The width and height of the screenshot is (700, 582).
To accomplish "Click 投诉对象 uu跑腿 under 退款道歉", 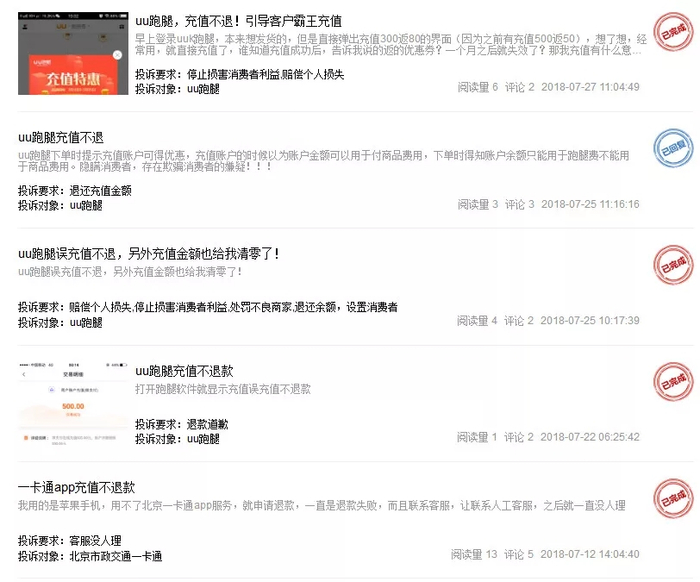I will [x=177, y=439].
